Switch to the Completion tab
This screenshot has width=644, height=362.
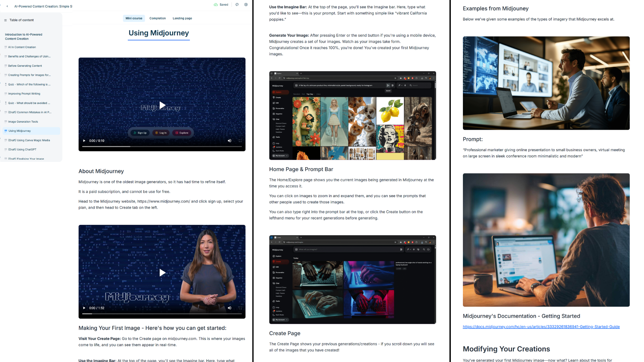coord(157,18)
